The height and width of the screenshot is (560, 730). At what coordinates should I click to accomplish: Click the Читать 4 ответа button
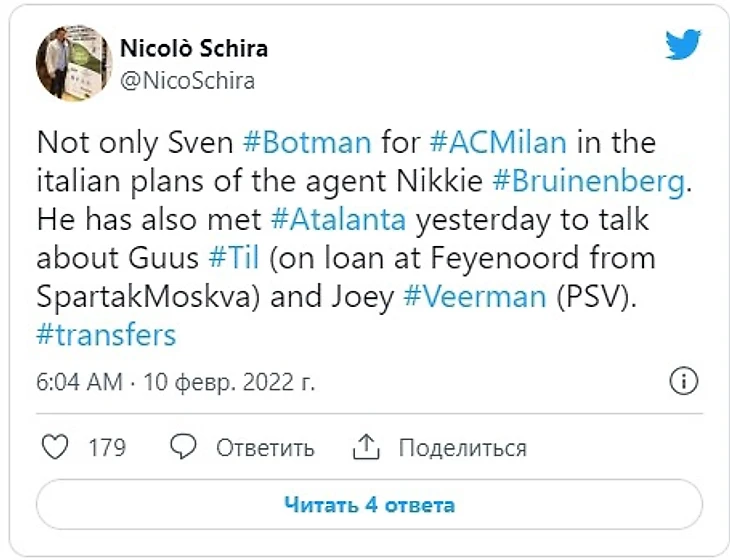[x=369, y=505]
